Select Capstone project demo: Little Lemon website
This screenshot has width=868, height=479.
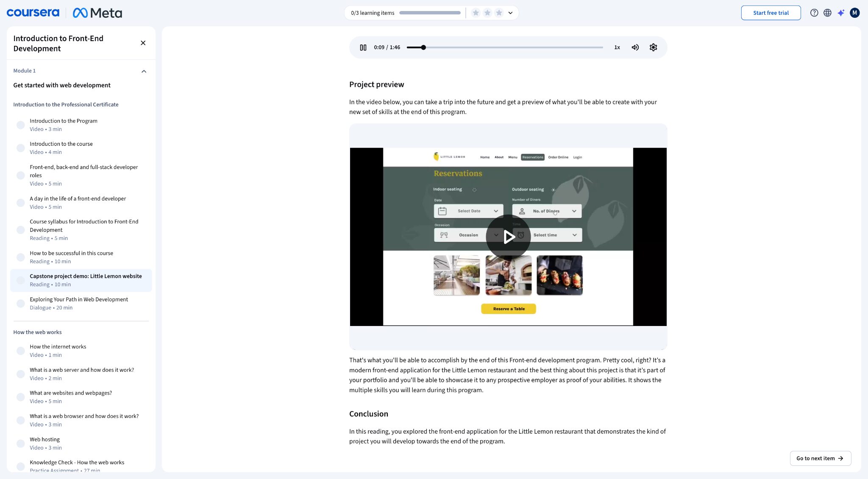click(x=81, y=280)
